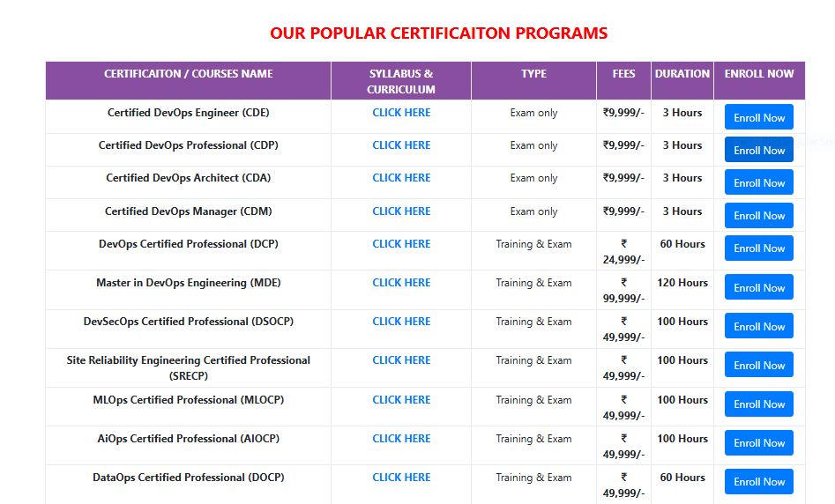835x504 pixels.
Task: Open MLOps Certified Professional syllabus link
Action: coord(401,400)
